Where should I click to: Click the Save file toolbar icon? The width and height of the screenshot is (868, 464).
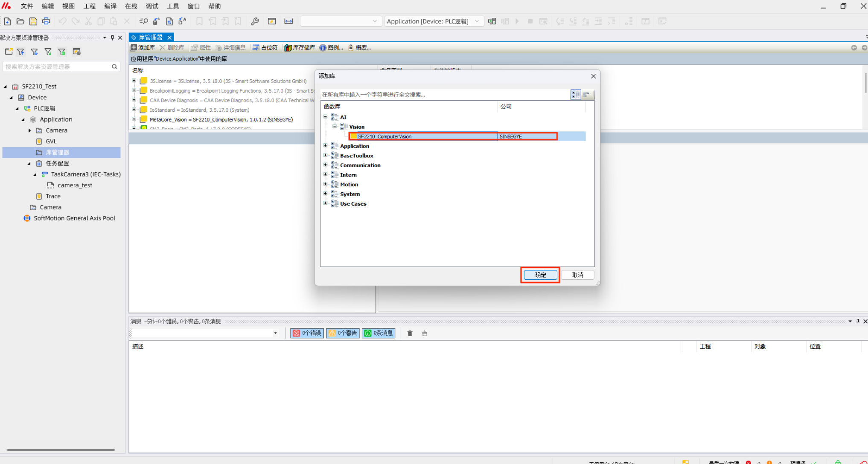pyautogui.click(x=33, y=21)
